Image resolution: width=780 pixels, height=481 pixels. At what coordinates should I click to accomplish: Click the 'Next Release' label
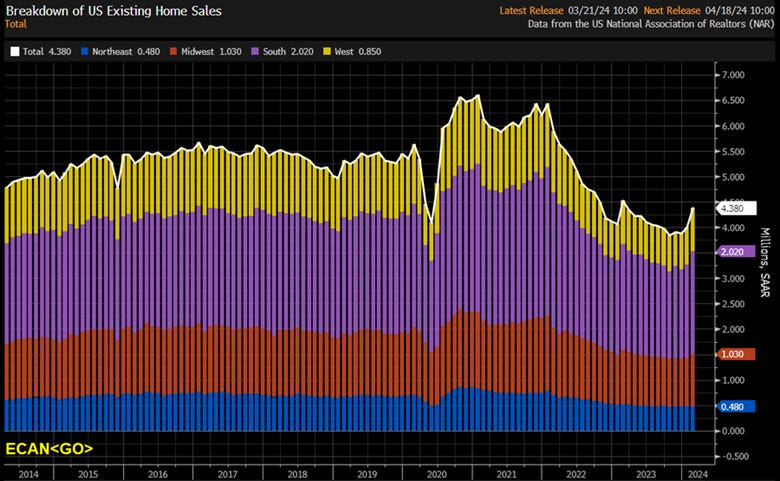click(672, 10)
